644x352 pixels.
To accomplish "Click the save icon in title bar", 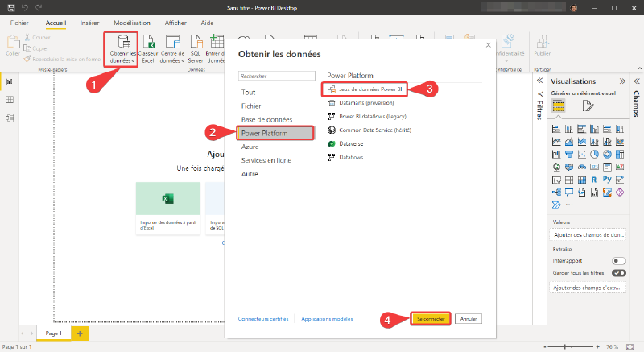I will coord(11,8).
